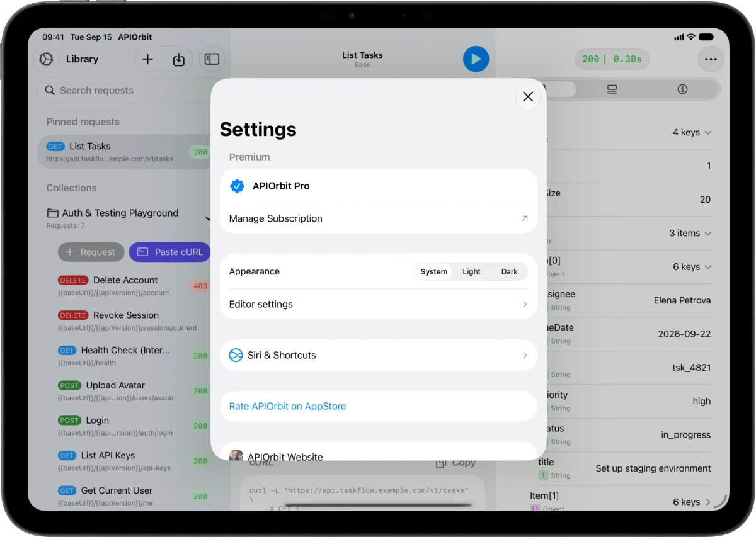Click Set up staging environment value

(x=653, y=468)
